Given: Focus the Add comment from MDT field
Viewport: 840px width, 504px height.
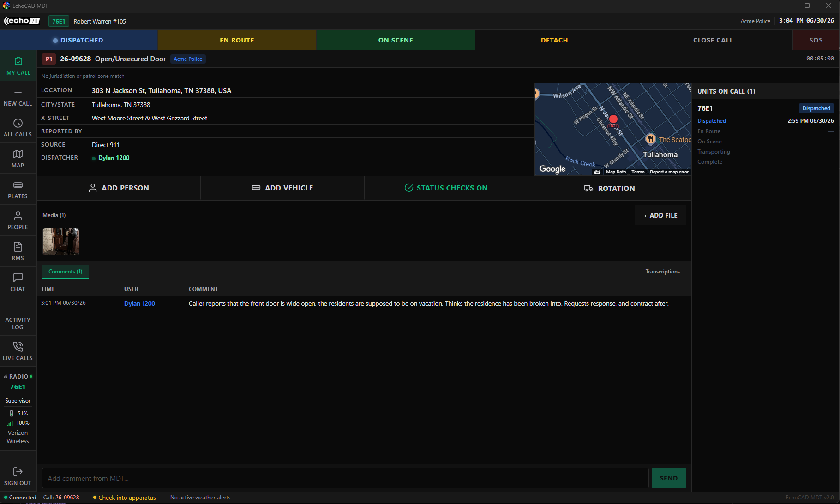Looking at the screenshot, I should [345, 479].
